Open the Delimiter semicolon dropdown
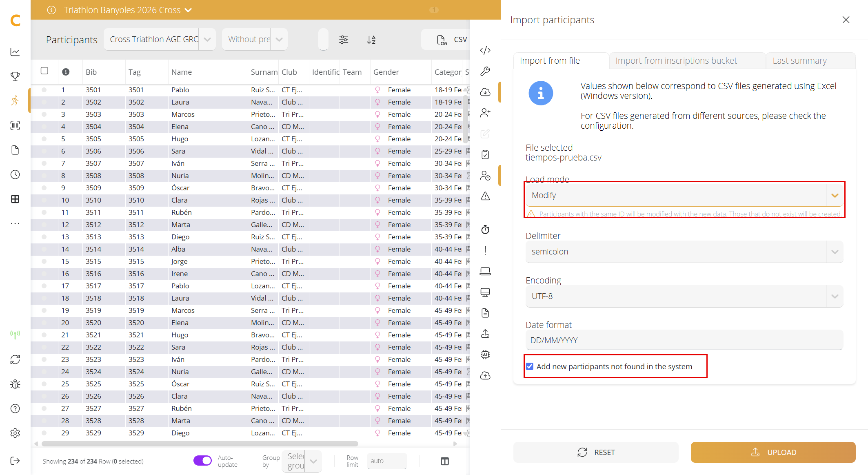This screenshot has width=868, height=475. [x=684, y=252]
